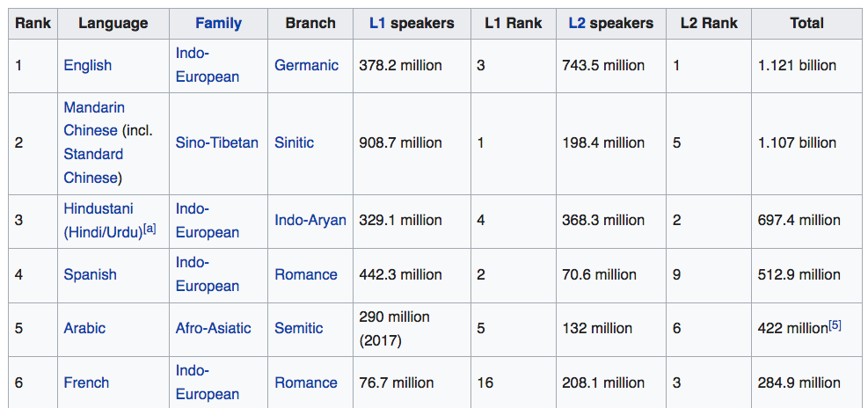This screenshot has width=868, height=408.
Task: Open the Standard Chinese link
Action: (x=92, y=154)
